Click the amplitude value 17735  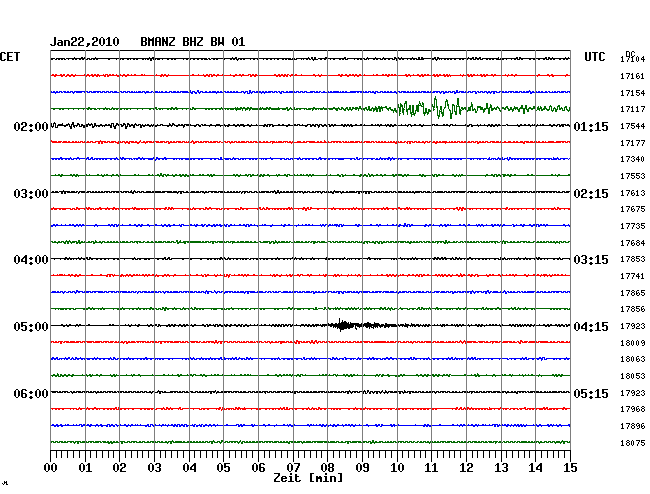pyautogui.click(x=633, y=226)
